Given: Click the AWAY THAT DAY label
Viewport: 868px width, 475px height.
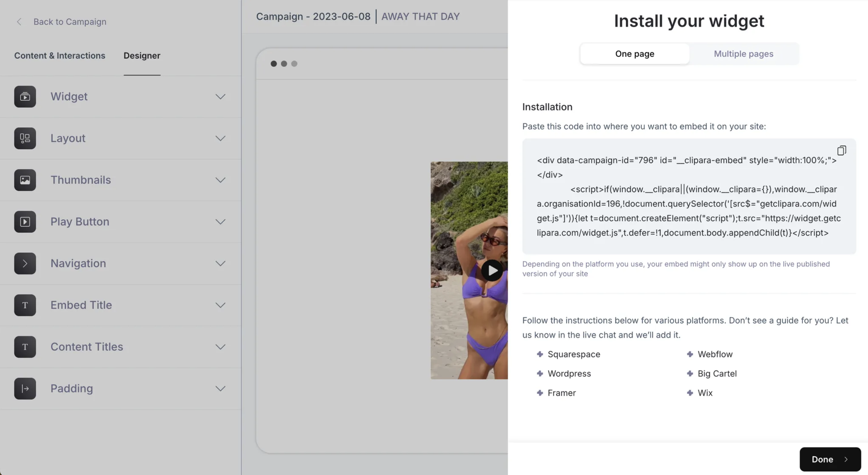Looking at the screenshot, I should [x=420, y=17].
